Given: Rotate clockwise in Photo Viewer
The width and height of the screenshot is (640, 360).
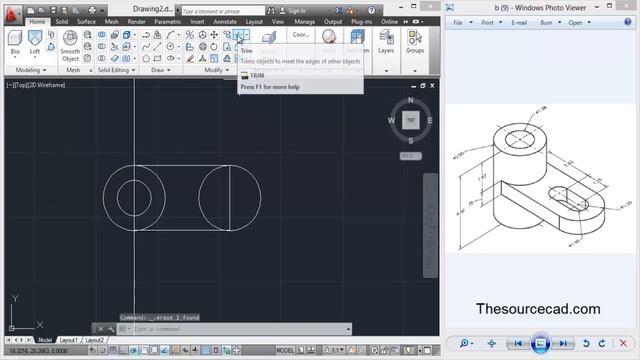Looking at the screenshot, I should 602,343.
